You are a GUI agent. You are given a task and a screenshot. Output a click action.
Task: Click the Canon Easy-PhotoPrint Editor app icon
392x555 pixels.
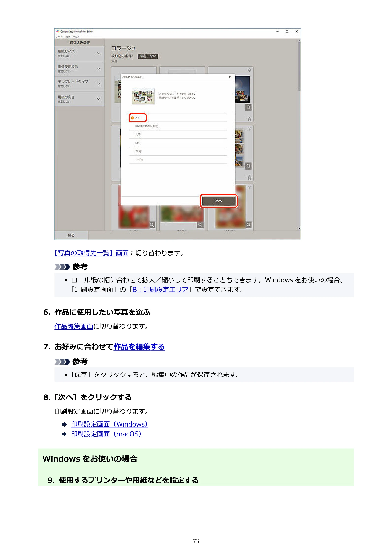click(58, 31)
